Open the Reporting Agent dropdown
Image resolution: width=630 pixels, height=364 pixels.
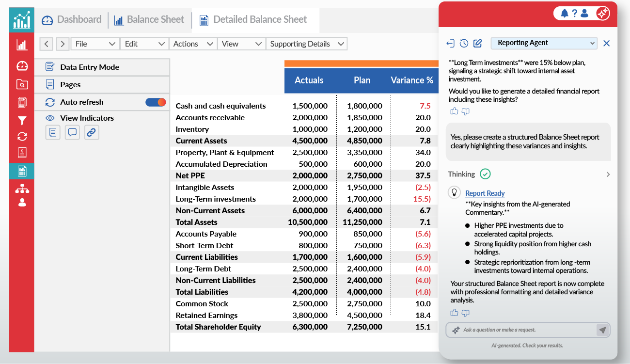(x=544, y=43)
